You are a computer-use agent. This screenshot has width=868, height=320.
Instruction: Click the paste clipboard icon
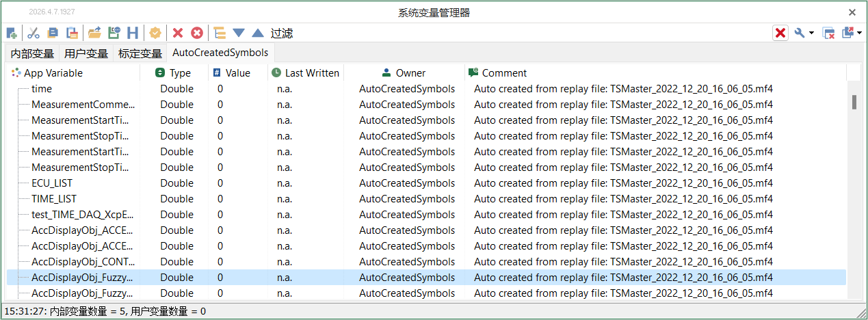pyautogui.click(x=72, y=33)
